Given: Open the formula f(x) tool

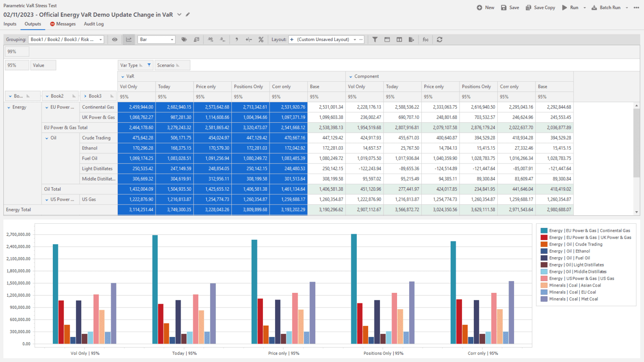Looking at the screenshot, I should [426, 39].
